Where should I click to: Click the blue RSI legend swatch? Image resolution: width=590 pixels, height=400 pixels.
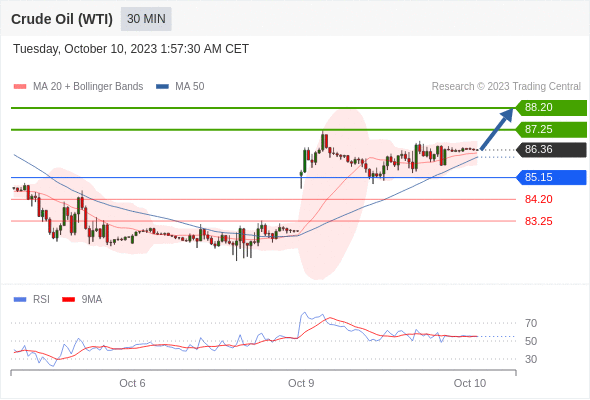click(x=20, y=300)
